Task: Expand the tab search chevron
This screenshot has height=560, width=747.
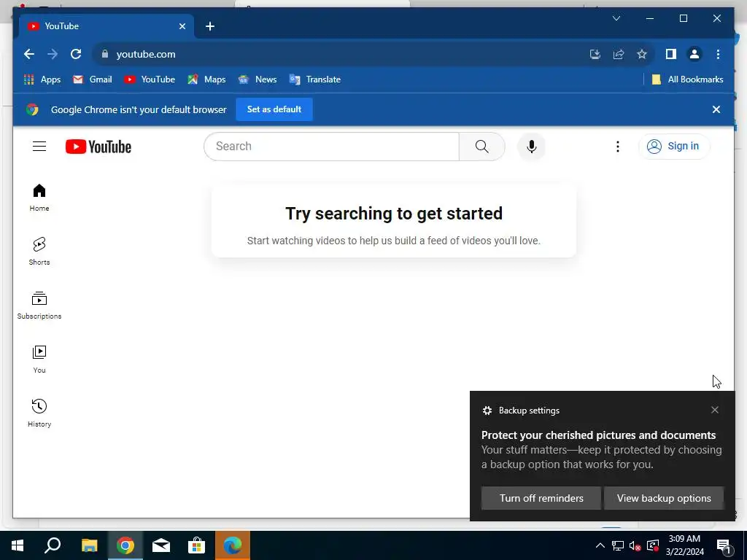Action: [x=616, y=18]
